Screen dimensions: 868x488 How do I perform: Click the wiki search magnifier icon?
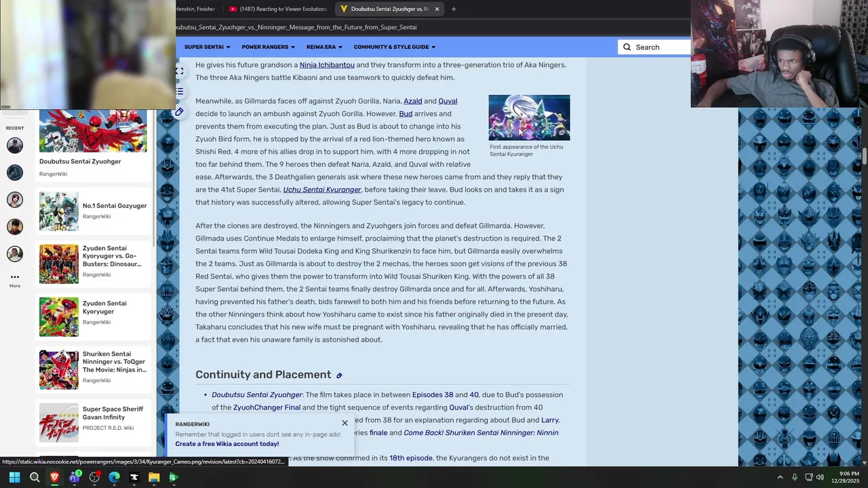coord(627,47)
